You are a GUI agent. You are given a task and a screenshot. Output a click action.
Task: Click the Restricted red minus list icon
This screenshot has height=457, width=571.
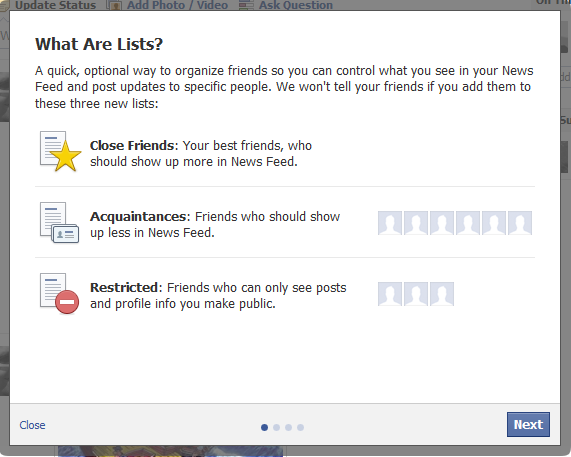pyautogui.click(x=59, y=293)
